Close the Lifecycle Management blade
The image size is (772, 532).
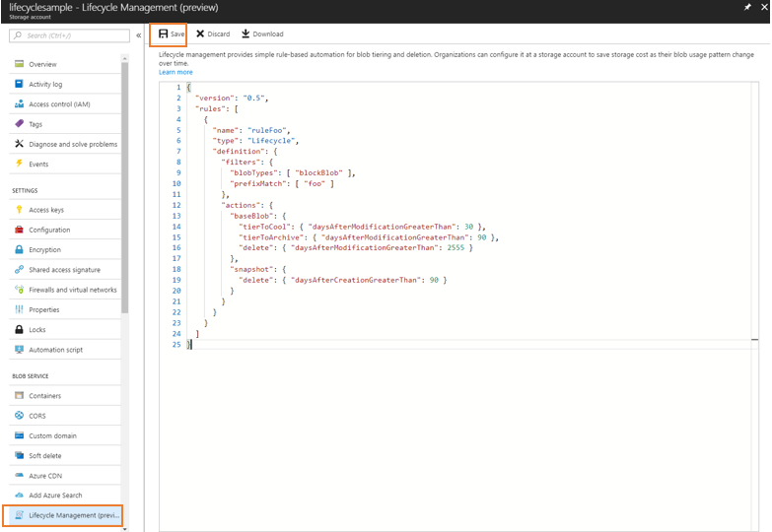[763, 7]
